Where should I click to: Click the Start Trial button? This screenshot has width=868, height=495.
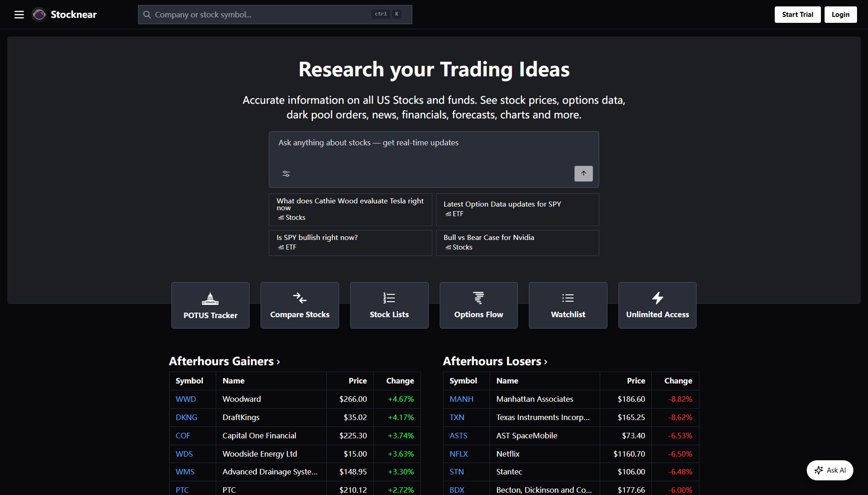point(797,15)
